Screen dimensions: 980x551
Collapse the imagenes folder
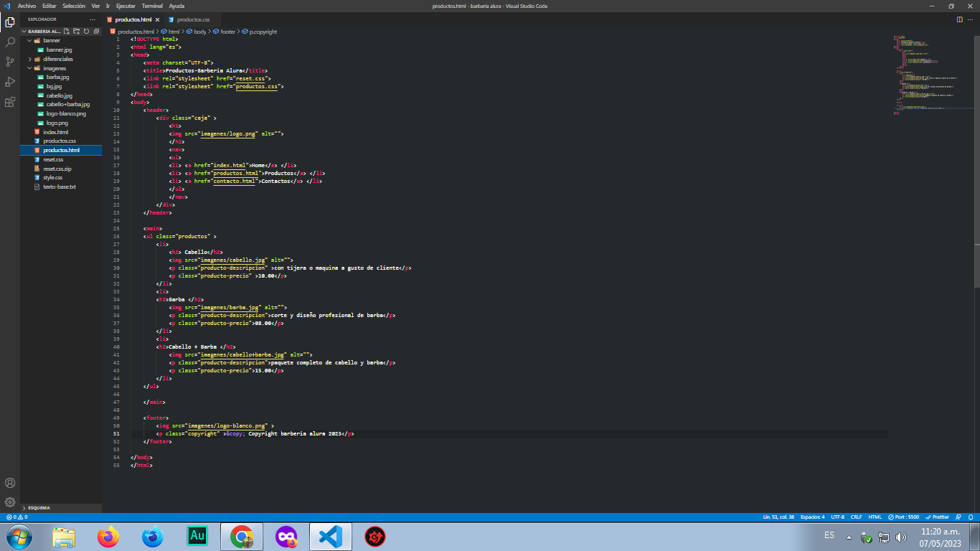coord(55,68)
